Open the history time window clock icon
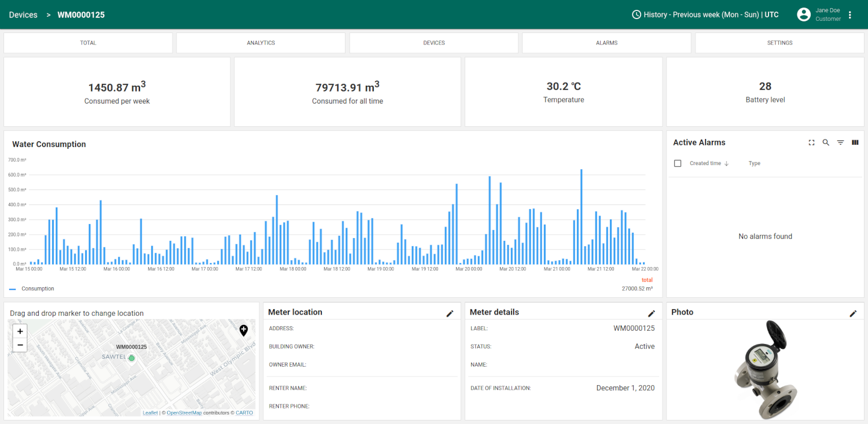Screen dimensions: 868x424 pyautogui.click(x=637, y=14)
